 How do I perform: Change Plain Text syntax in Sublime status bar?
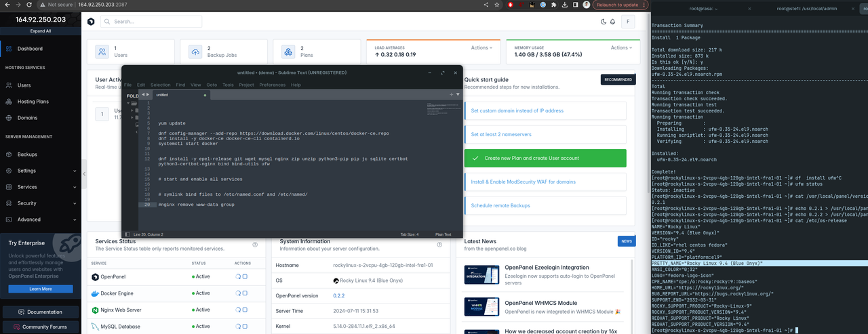pos(443,234)
